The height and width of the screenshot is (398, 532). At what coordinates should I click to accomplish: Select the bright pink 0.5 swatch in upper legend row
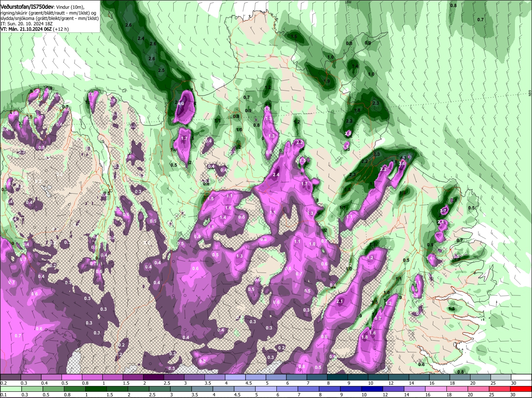click(71, 377)
